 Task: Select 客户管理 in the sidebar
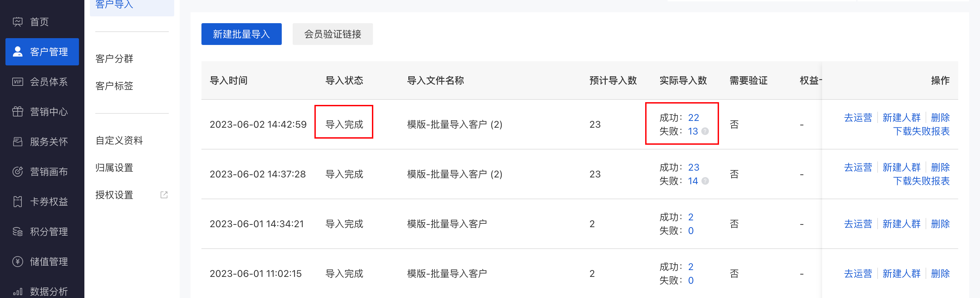click(42, 52)
